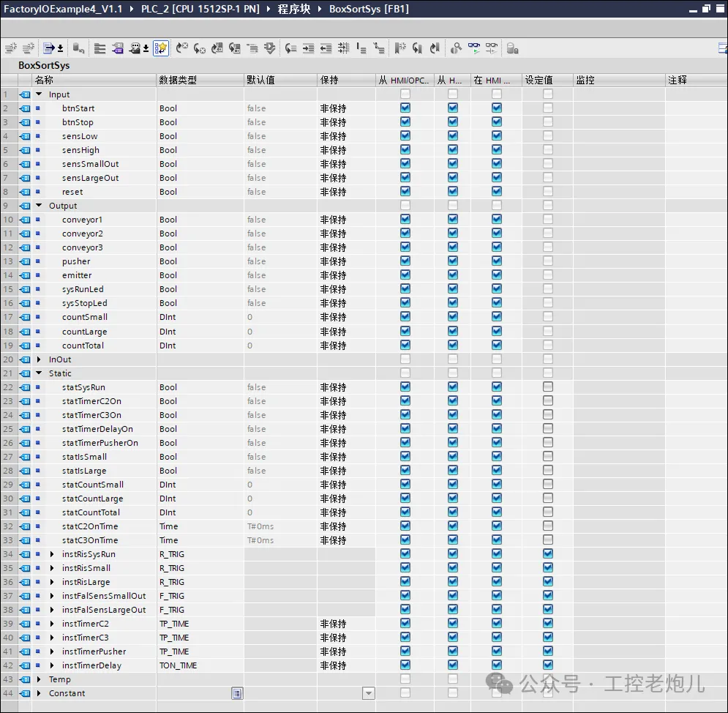Click the second circular-arrow toolbar icon with x
The image size is (728, 713).
coord(200,48)
